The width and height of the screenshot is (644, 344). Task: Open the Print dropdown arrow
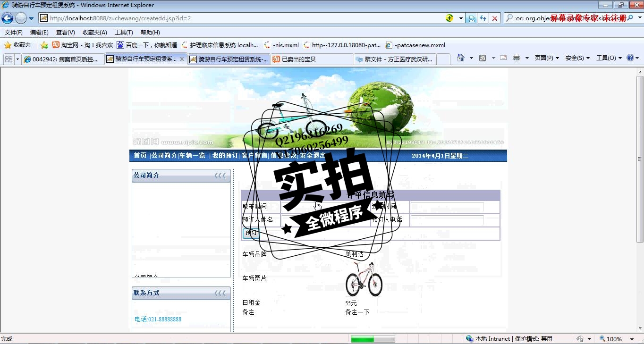527,58
